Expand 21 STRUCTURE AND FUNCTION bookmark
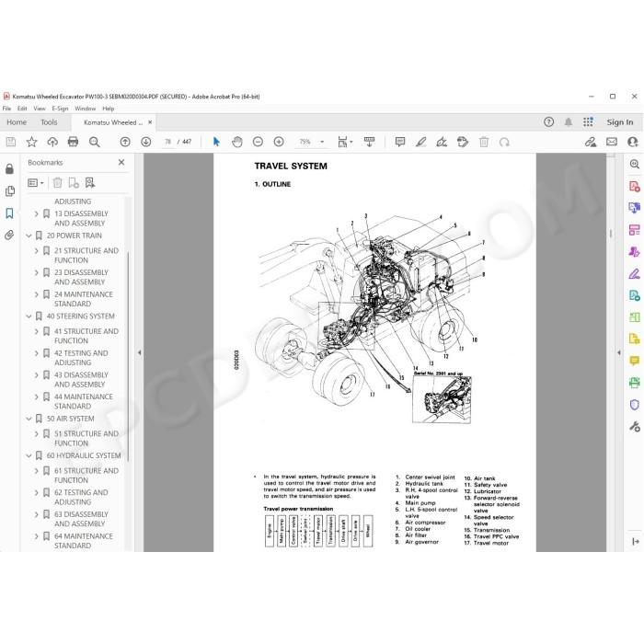Image resolution: width=644 pixels, height=644 pixels. (37, 250)
